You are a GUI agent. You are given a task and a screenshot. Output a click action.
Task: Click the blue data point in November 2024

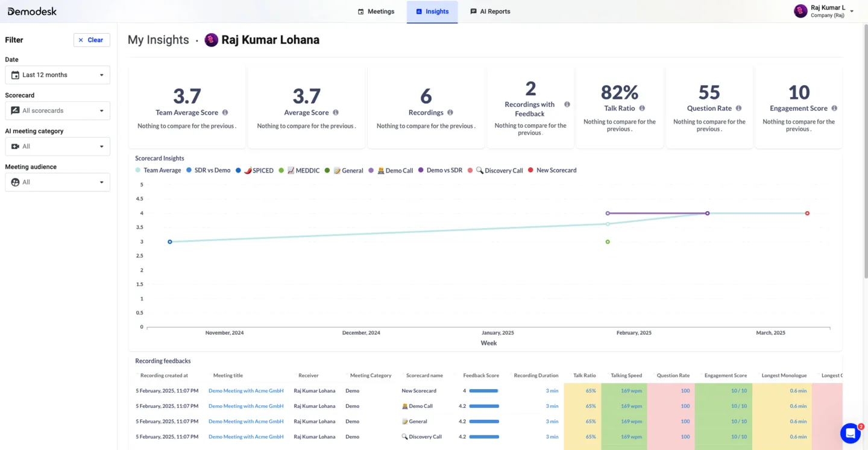(170, 242)
